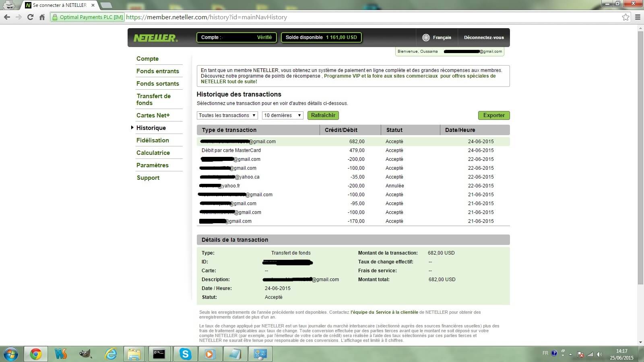Open the Action Center flag icon
This screenshot has height=362, width=644.
(580, 354)
